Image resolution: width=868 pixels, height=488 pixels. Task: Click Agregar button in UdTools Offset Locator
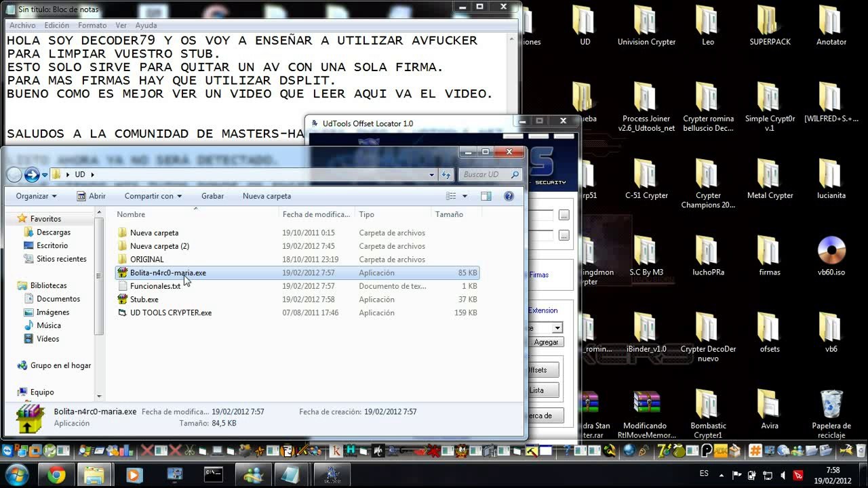click(546, 342)
